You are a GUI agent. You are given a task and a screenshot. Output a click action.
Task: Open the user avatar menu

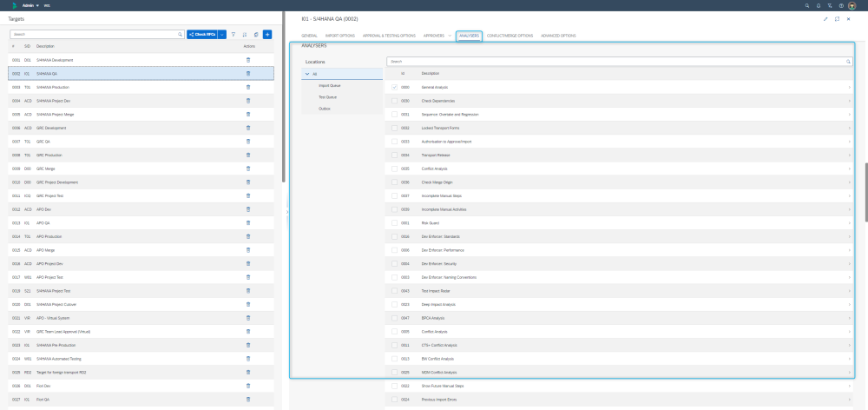[x=852, y=5]
